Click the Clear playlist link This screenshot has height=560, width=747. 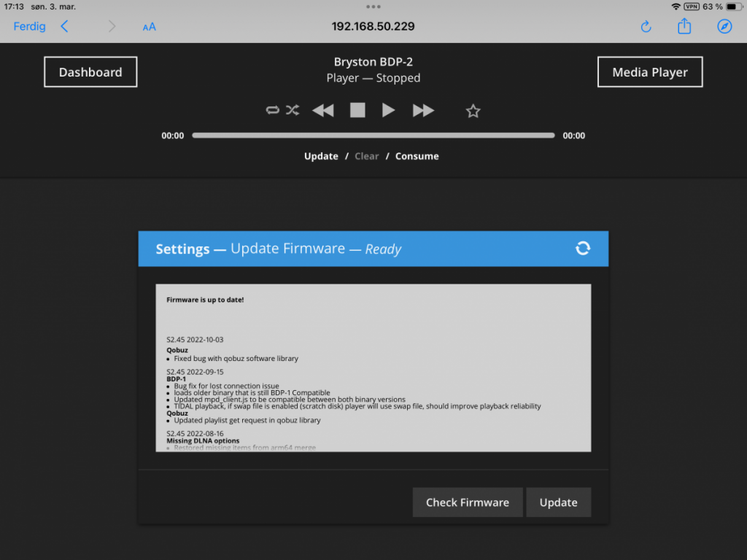367,156
